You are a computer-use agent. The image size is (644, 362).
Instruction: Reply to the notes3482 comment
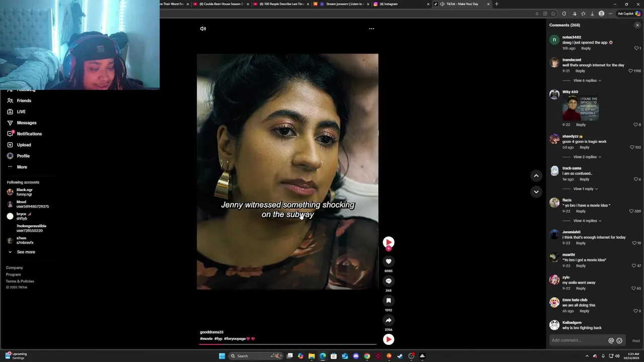pyautogui.click(x=586, y=48)
